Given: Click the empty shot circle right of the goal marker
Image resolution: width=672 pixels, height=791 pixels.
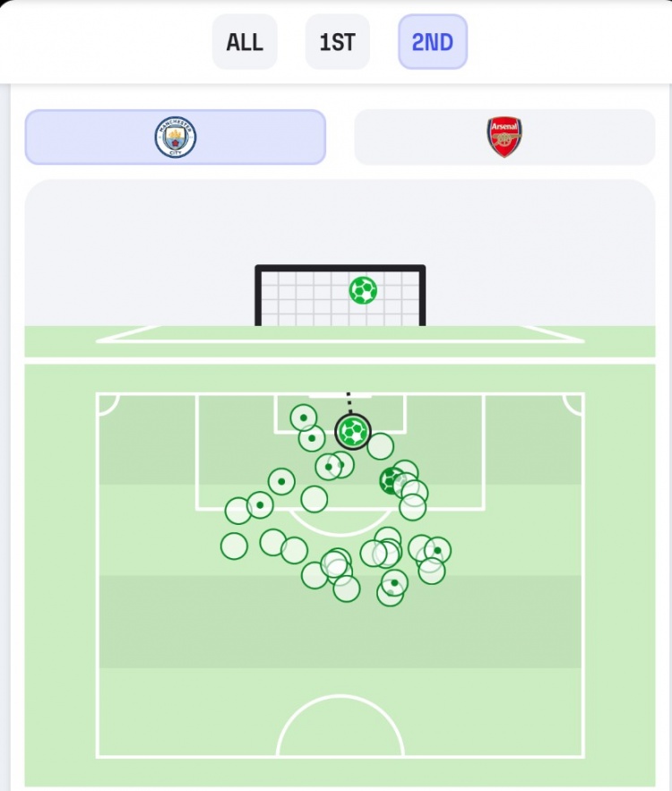Looking at the screenshot, I should click(x=381, y=446).
